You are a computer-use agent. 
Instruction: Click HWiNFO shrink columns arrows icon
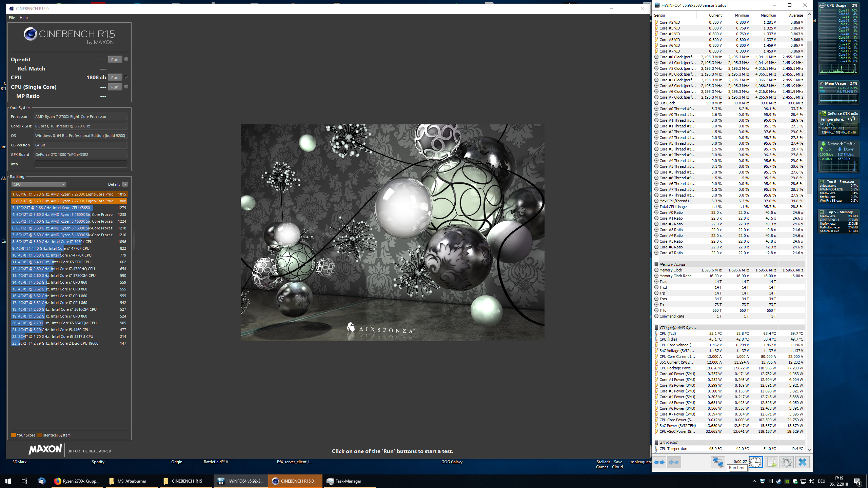(x=674, y=462)
